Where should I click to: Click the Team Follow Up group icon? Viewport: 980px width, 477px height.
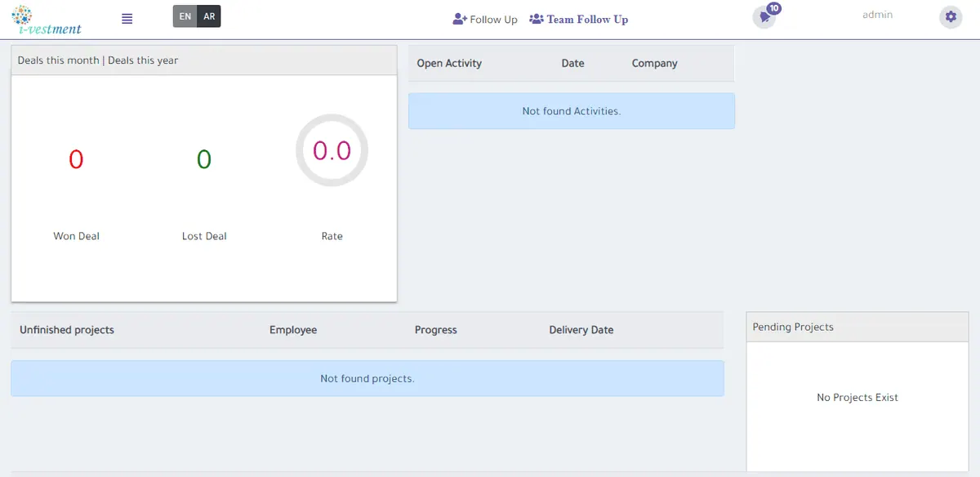pyautogui.click(x=537, y=19)
